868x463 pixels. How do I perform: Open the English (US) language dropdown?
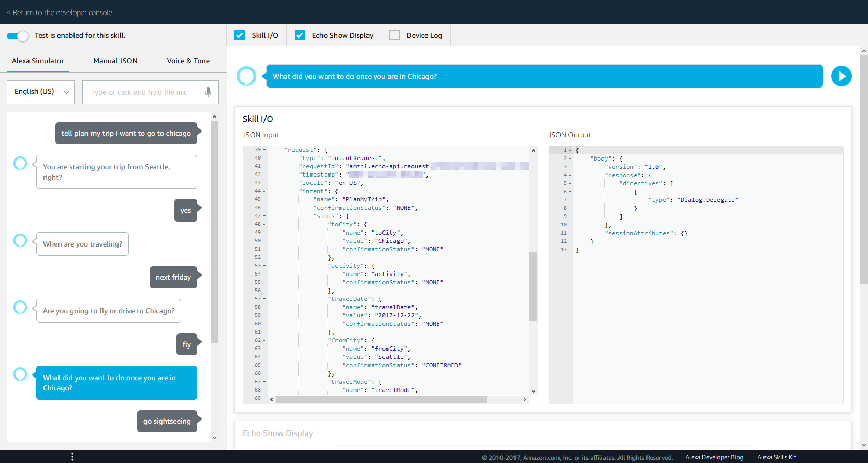41,92
